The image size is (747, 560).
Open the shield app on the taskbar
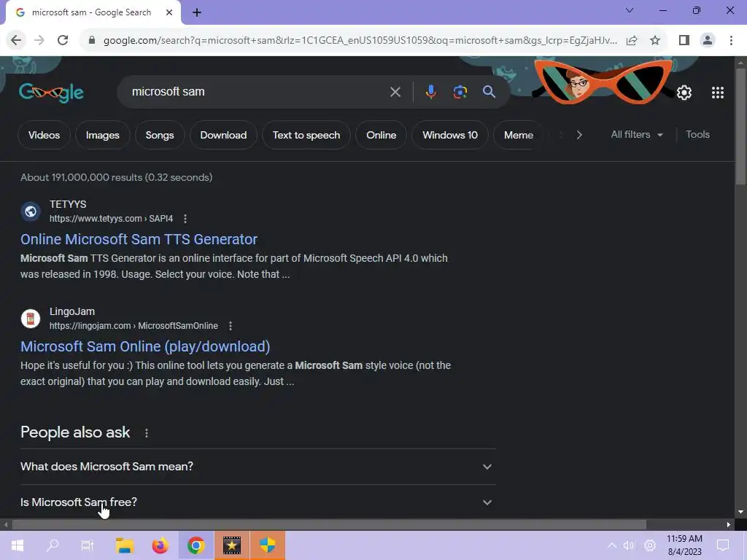(267, 545)
